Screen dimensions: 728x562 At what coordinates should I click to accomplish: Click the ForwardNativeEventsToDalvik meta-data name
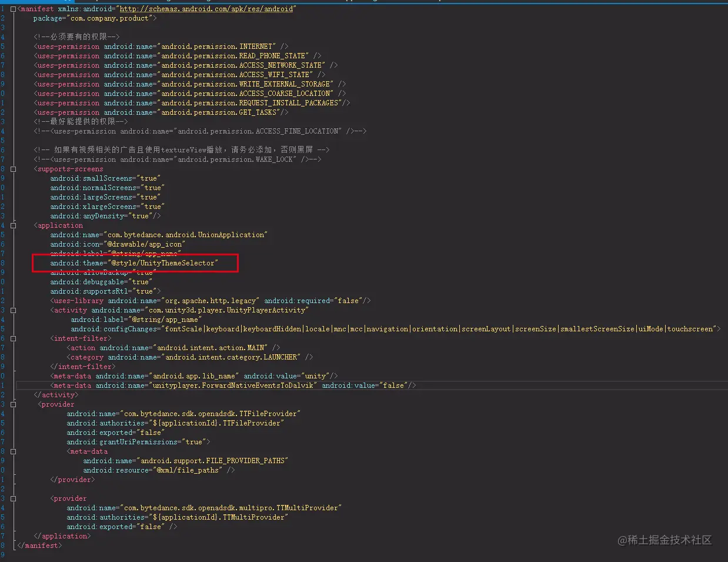tap(235, 385)
